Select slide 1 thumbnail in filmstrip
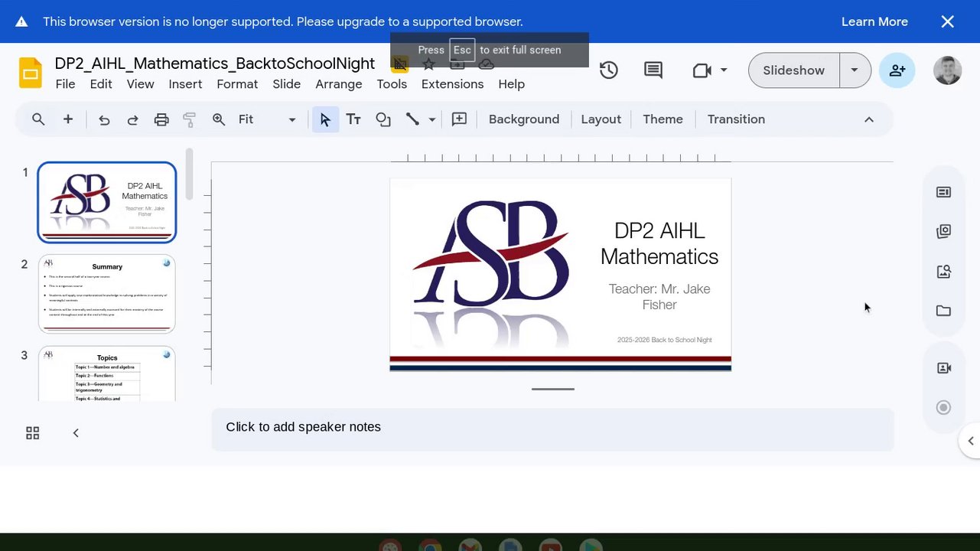Screen dimensions: 980x551 (x=107, y=202)
